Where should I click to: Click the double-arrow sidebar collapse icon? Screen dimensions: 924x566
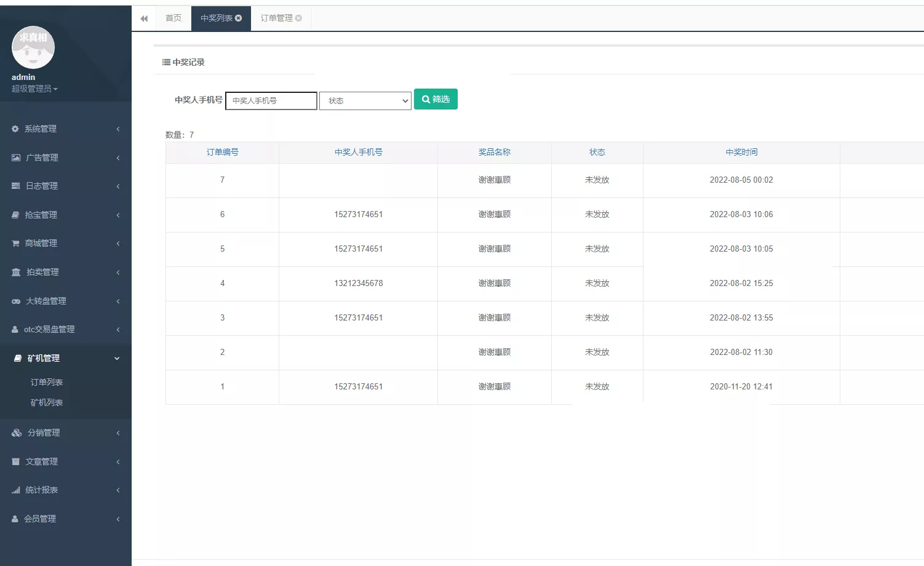click(x=144, y=18)
